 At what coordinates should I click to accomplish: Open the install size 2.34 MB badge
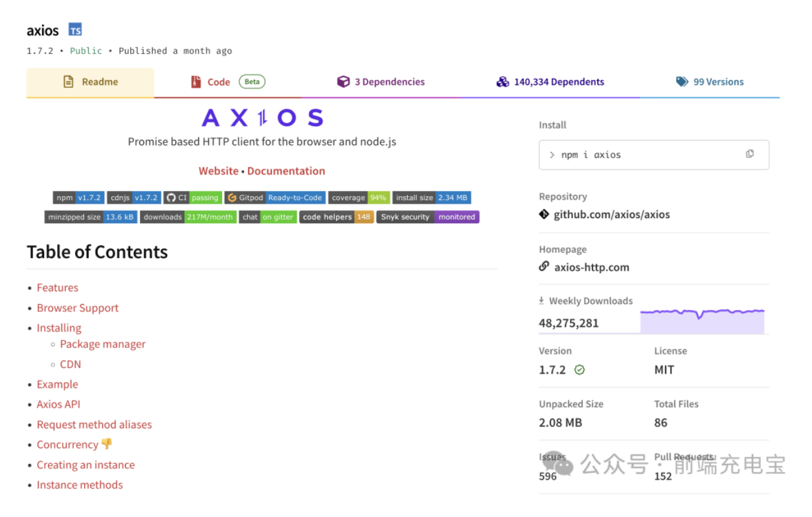[431, 197]
